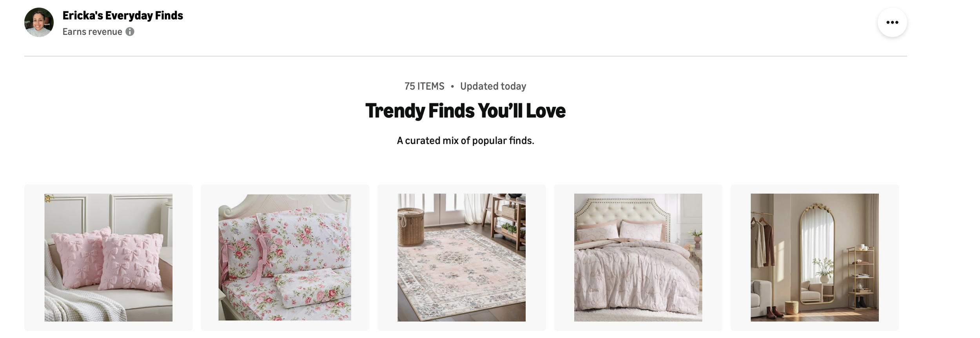The width and height of the screenshot is (980, 338).
Task: Open the pink bow pillows product
Action: (x=108, y=257)
